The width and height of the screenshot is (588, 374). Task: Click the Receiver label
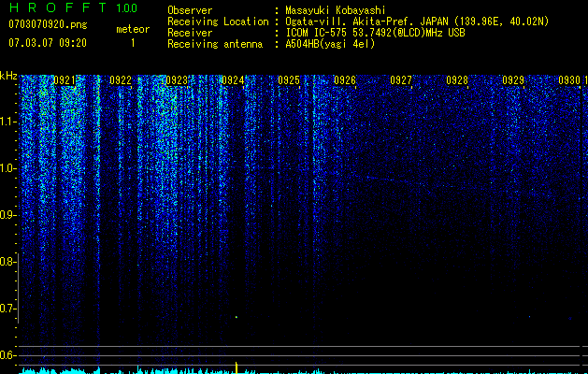pyautogui.click(x=190, y=33)
